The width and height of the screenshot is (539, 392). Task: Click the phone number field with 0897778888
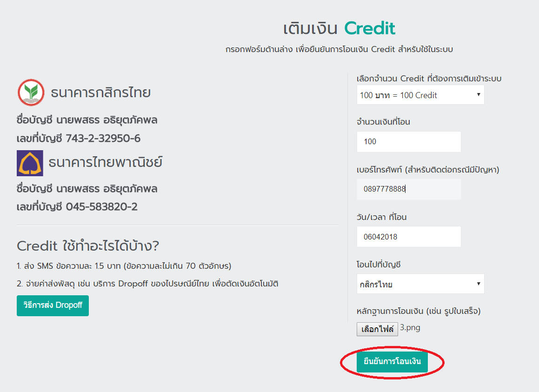[x=408, y=189]
